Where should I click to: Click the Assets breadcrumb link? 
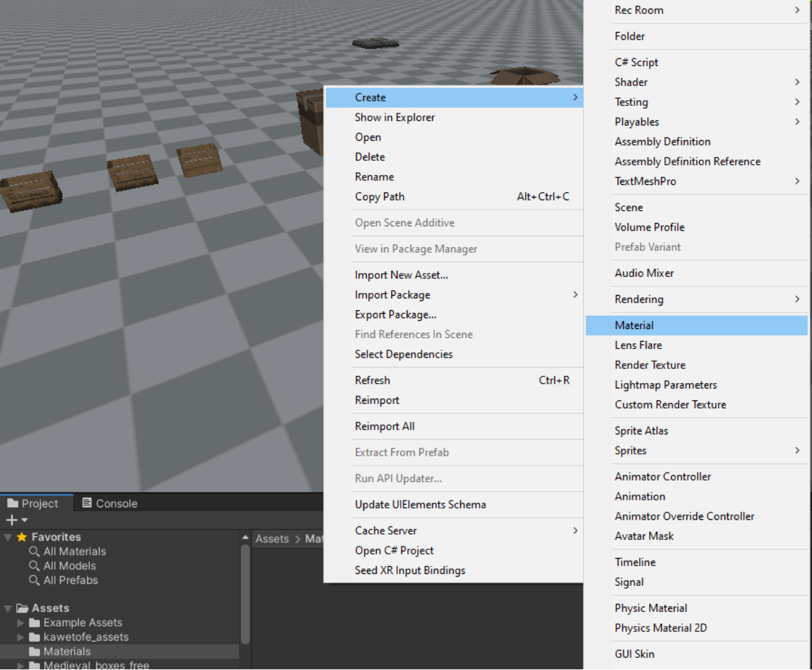[272, 539]
